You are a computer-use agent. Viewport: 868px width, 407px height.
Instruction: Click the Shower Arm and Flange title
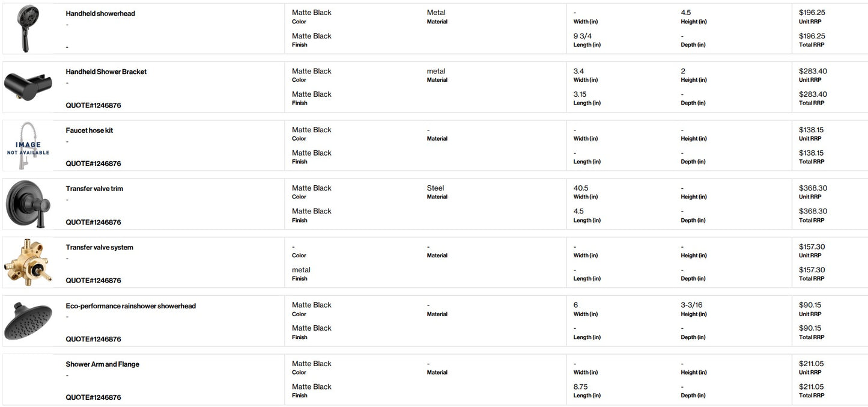[x=103, y=364]
